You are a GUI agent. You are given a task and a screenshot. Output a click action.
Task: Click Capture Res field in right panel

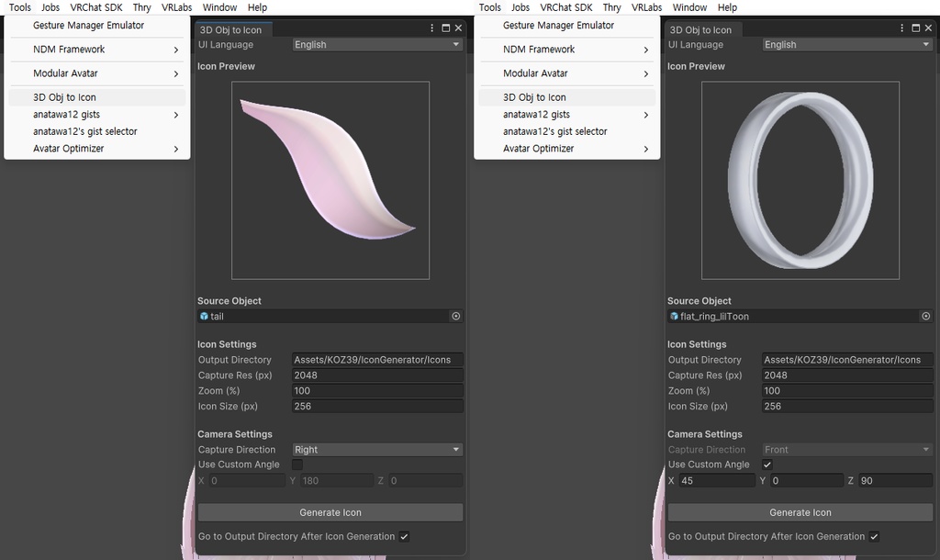tap(847, 375)
